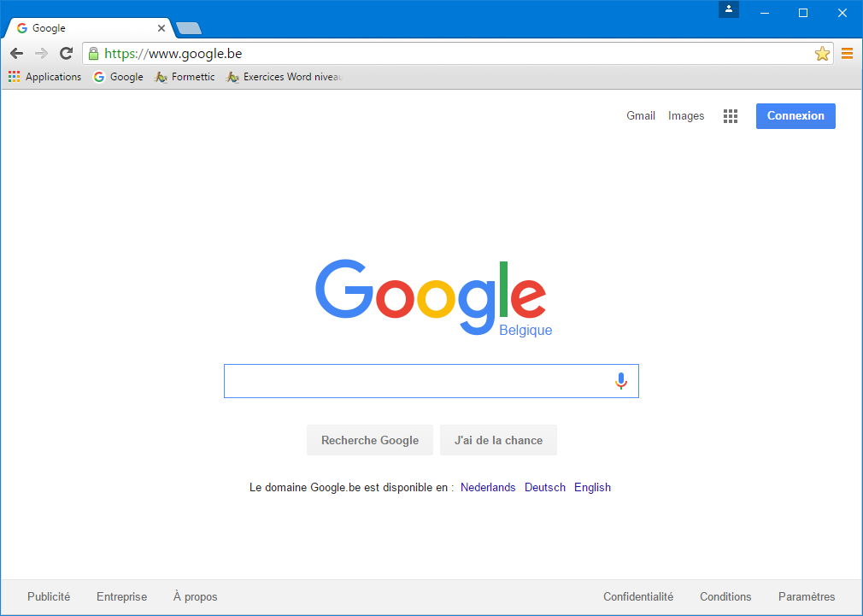Viewport: 863px width, 616px height.
Task: Minimize the Chrome window
Action: 765,13
